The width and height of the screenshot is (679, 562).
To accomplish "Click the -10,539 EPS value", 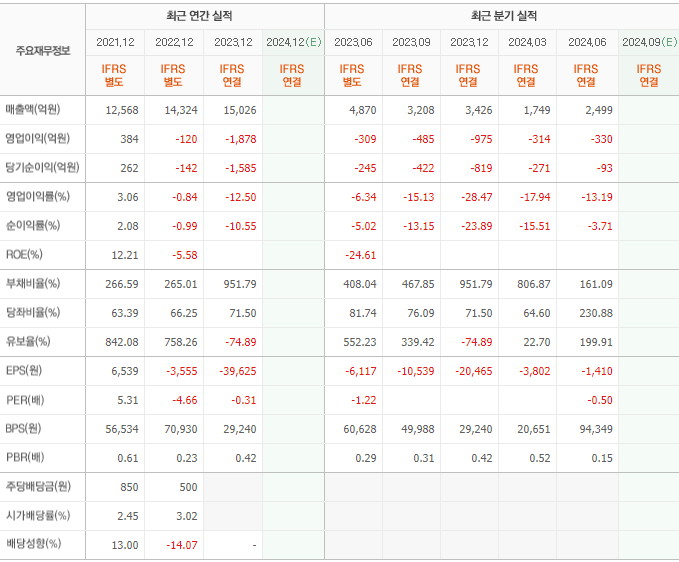I will pyautogui.click(x=416, y=371).
